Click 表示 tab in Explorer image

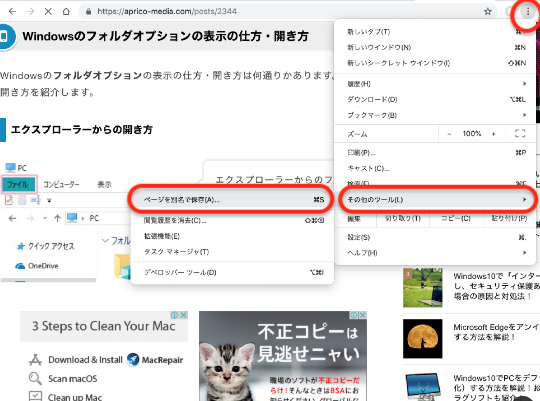(x=104, y=185)
